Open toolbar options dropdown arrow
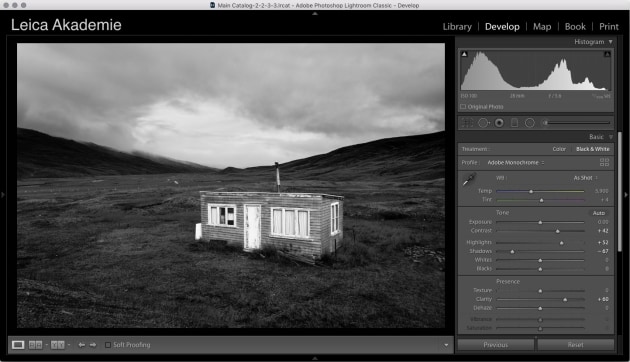Viewport: 630px width, 362px height. (446, 345)
